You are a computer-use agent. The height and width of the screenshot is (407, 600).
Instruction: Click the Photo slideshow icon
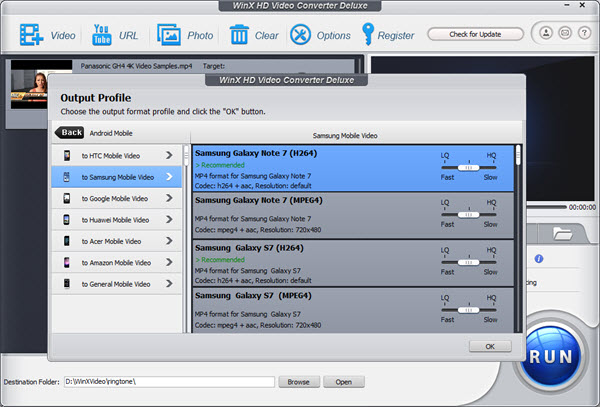tap(169, 35)
